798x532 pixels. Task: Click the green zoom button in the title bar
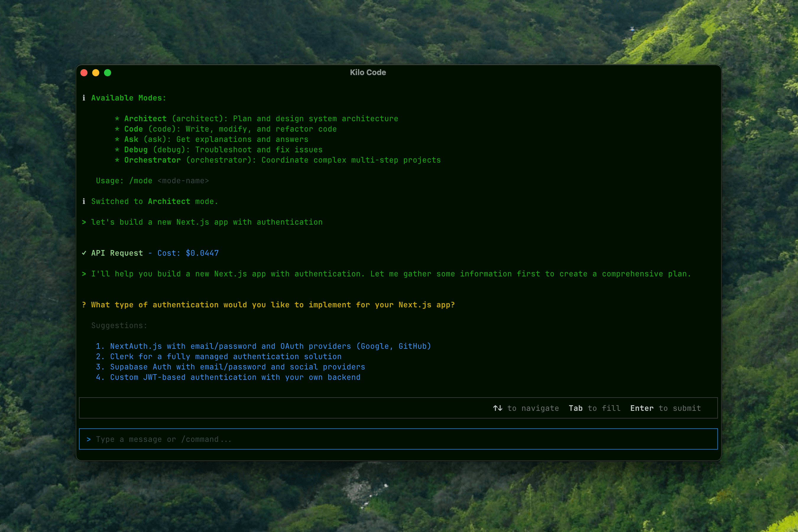(x=108, y=73)
